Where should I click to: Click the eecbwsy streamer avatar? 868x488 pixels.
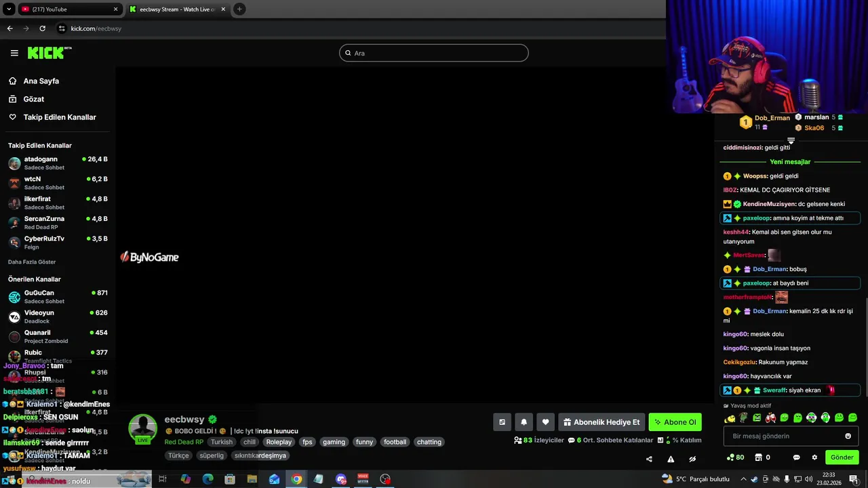pos(143,428)
